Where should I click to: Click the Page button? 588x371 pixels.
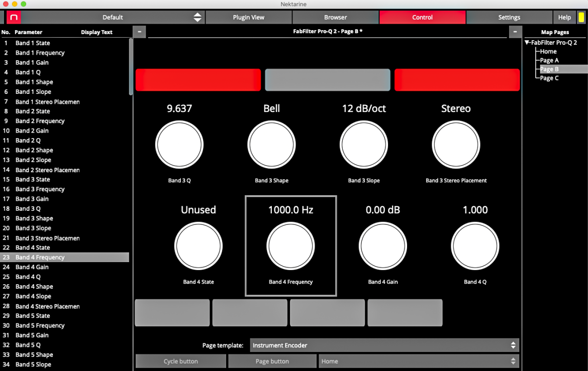[x=272, y=361]
